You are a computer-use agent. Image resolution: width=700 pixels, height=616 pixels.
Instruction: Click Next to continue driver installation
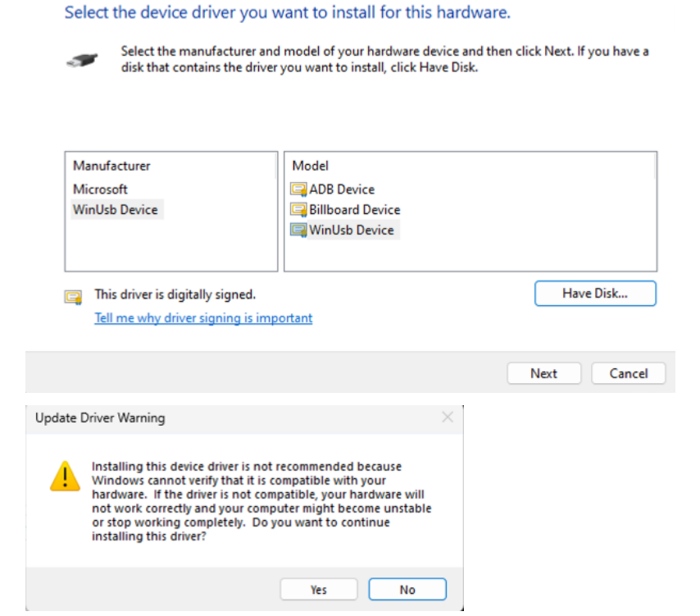click(543, 373)
